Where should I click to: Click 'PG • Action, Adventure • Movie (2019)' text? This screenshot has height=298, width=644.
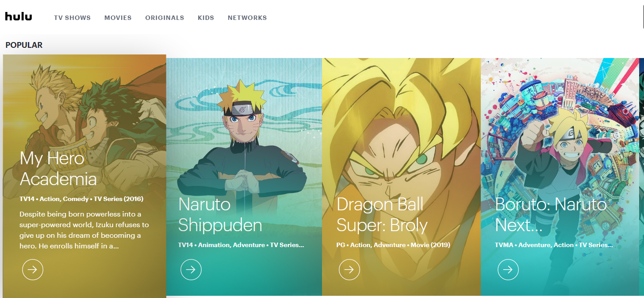[393, 245]
